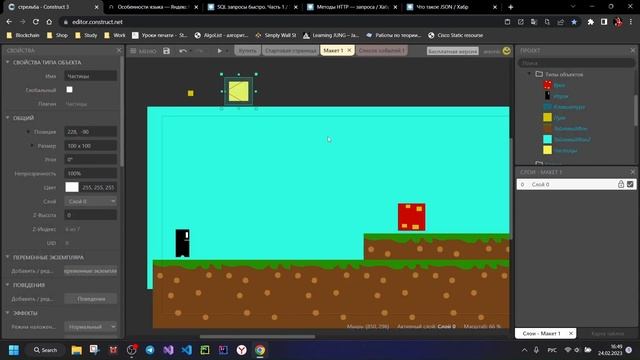The height and width of the screenshot is (360, 640).
Task: Collapse the Поведения section
Action: coord(7,285)
